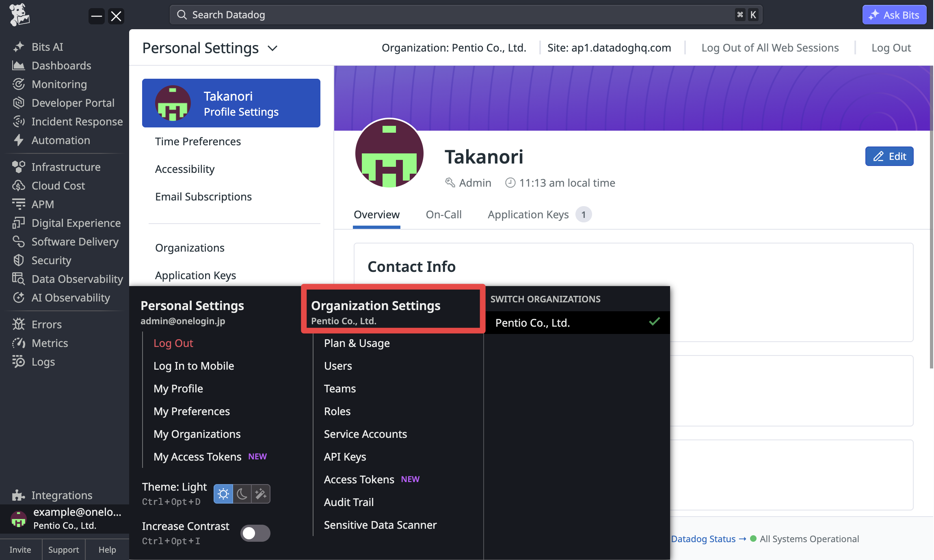
Task: Click Log Out of All Web Sessions
Action: pyautogui.click(x=770, y=47)
